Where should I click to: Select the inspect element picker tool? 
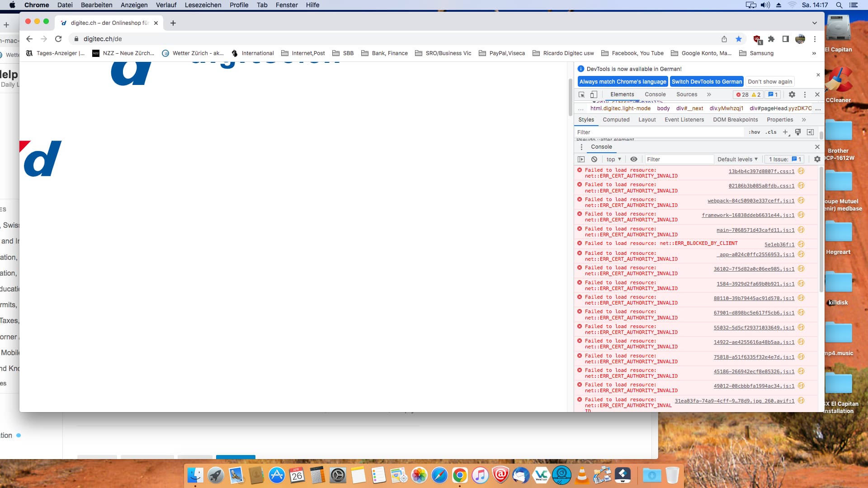(x=581, y=94)
